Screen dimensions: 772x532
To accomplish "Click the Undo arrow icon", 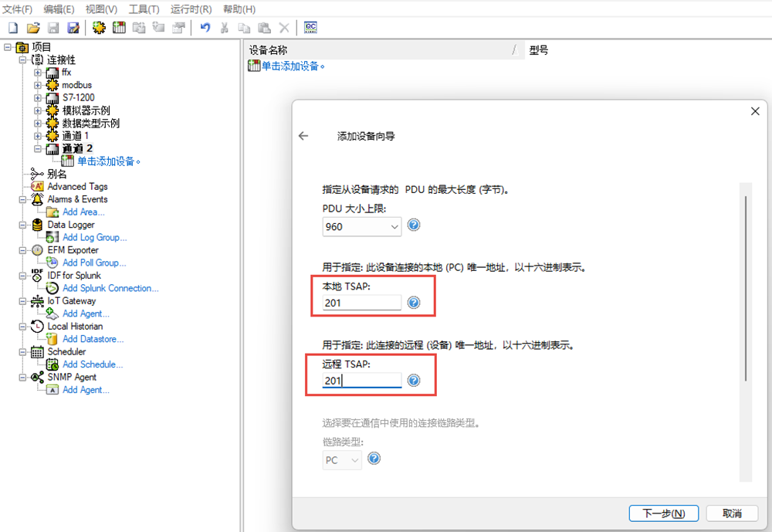I will pyautogui.click(x=205, y=28).
